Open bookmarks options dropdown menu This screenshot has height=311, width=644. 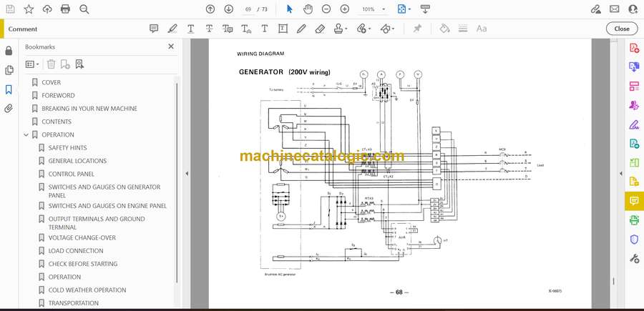(x=32, y=64)
